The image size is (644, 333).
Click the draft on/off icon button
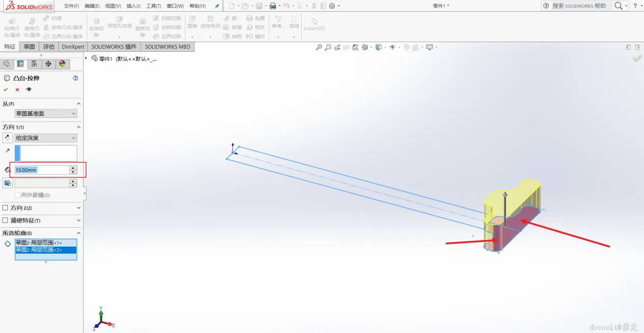[x=8, y=183]
